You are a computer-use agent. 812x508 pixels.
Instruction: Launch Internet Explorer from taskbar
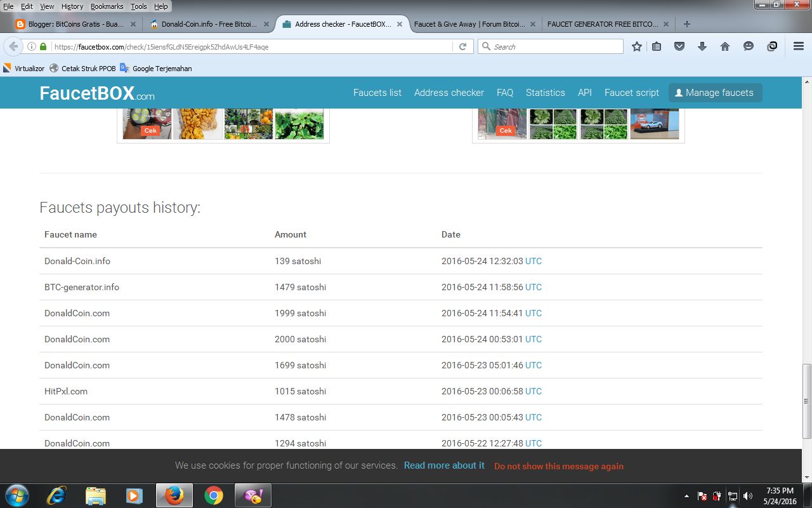[x=56, y=496]
